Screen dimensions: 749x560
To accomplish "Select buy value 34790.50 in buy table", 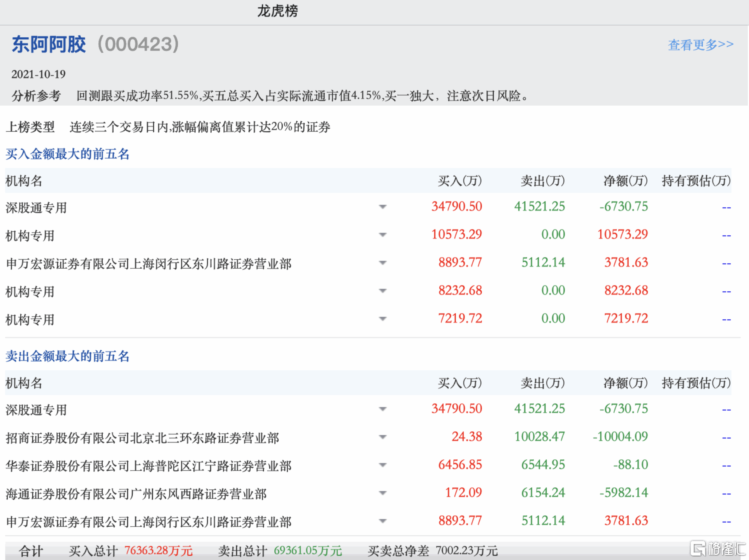I will pos(457,206).
